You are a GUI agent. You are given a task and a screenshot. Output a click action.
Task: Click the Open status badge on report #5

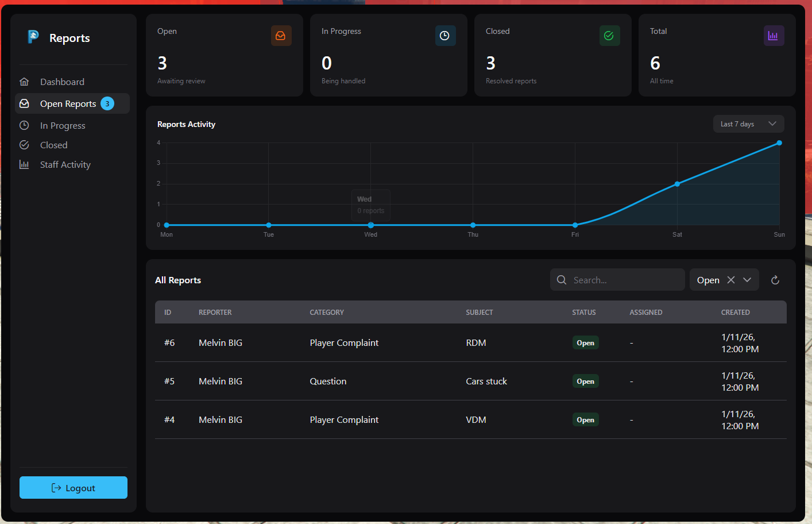585,381
